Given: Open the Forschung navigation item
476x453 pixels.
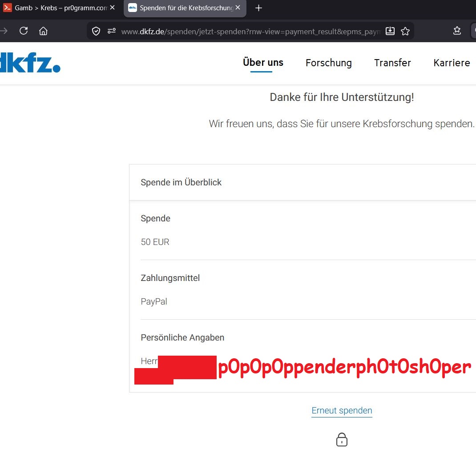Looking at the screenshot, I should tap(328, 63).
